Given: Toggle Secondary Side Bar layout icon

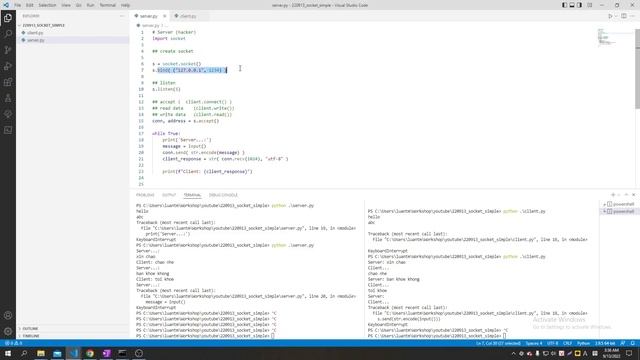Looking at the screenshot, I should 580,5.
